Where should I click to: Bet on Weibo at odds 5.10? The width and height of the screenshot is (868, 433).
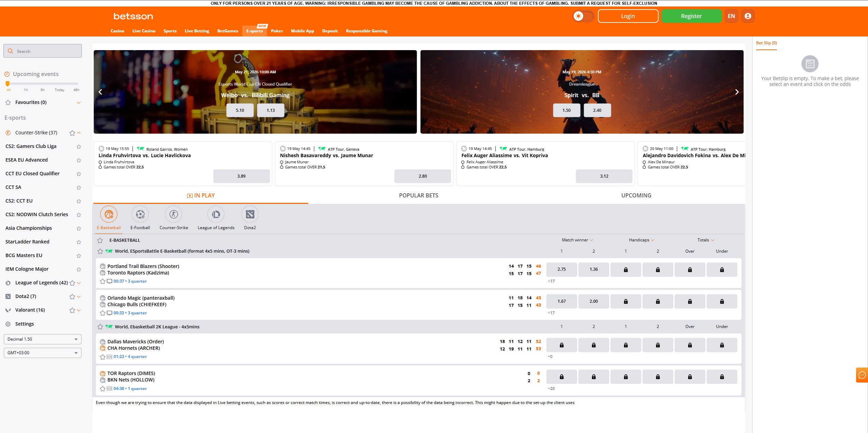[x=240, y=110]
